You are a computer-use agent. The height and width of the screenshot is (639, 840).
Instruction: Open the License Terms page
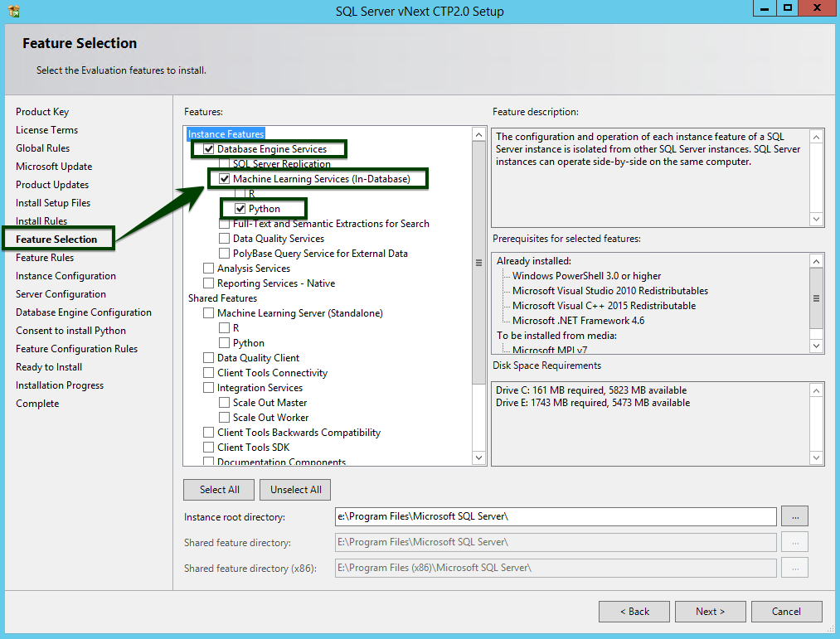coord(46,129)
